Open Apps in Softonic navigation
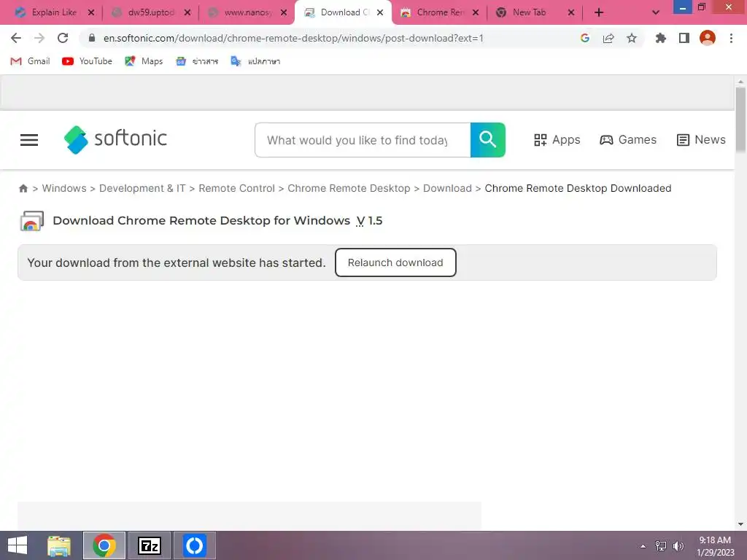This screenshot has height=560, width=747. 557,139
